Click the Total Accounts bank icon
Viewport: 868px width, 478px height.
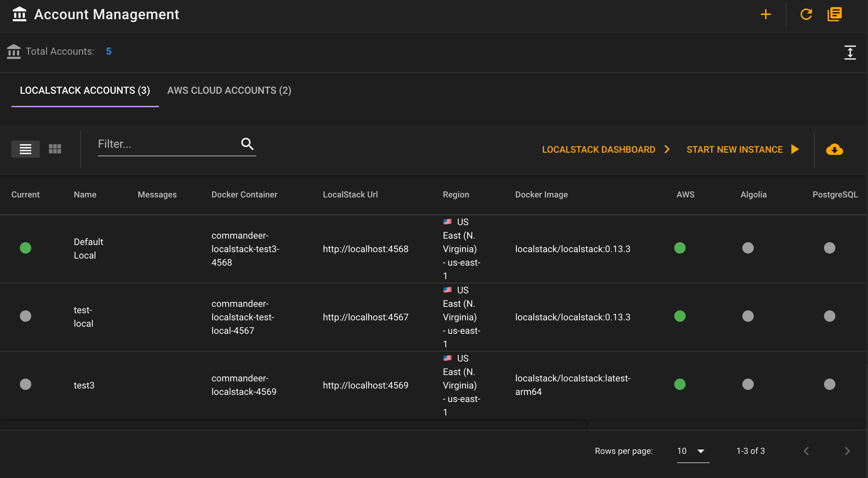pyautogui.click(x=14, y=51)
